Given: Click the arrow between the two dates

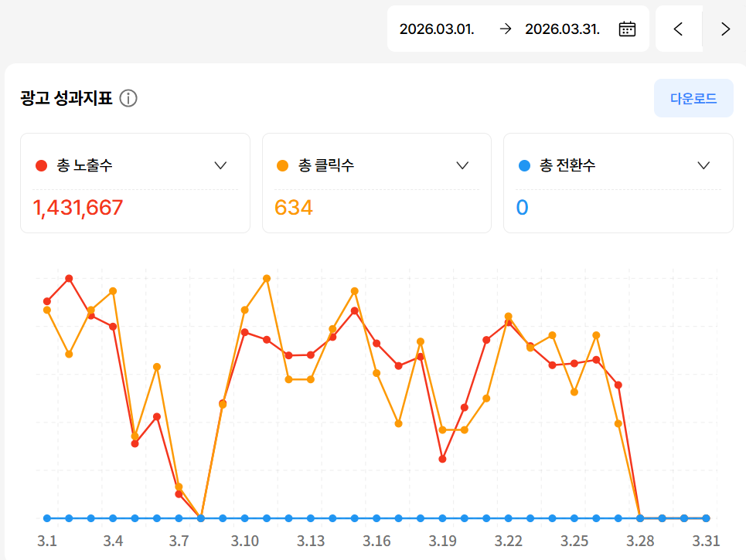Looking at the screenshot, I should click(506, 29).
